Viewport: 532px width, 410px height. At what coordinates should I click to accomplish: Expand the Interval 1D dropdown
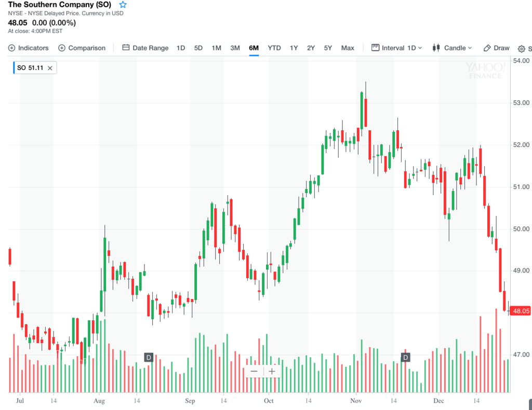(396, 48)
